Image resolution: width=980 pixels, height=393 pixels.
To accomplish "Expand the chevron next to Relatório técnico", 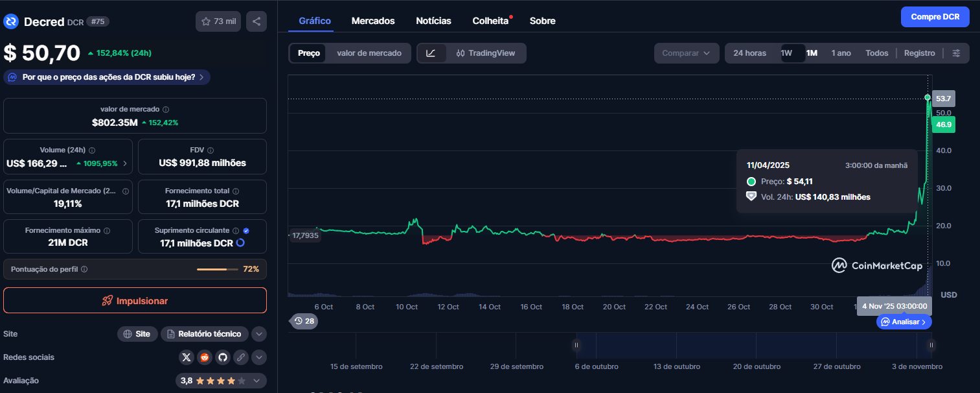I will coord(258,333).
